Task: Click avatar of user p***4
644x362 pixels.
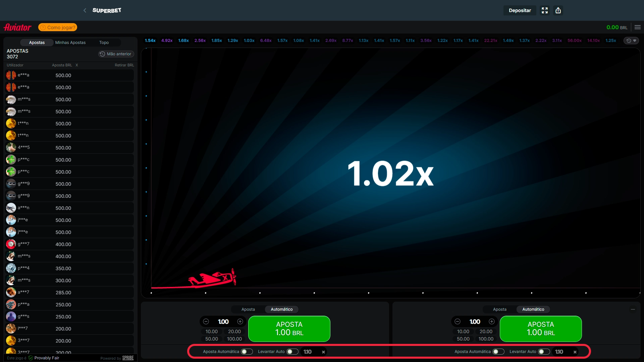Action: (x=11, y=268)
